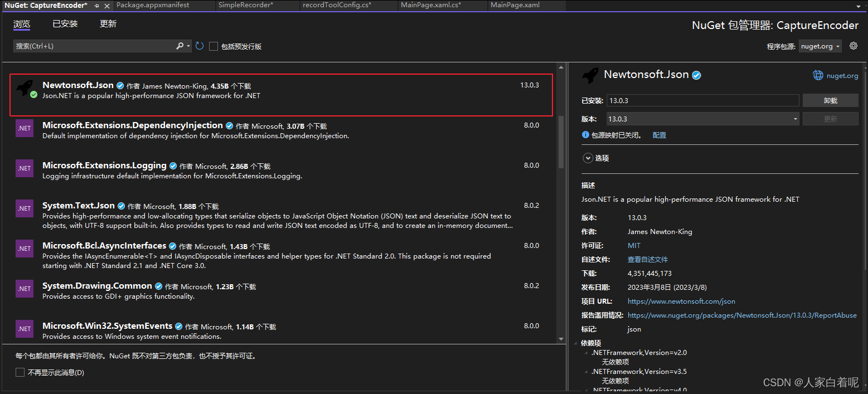
Task: Click the package list vertical scrollbar thumb
Action: (561, 142)
